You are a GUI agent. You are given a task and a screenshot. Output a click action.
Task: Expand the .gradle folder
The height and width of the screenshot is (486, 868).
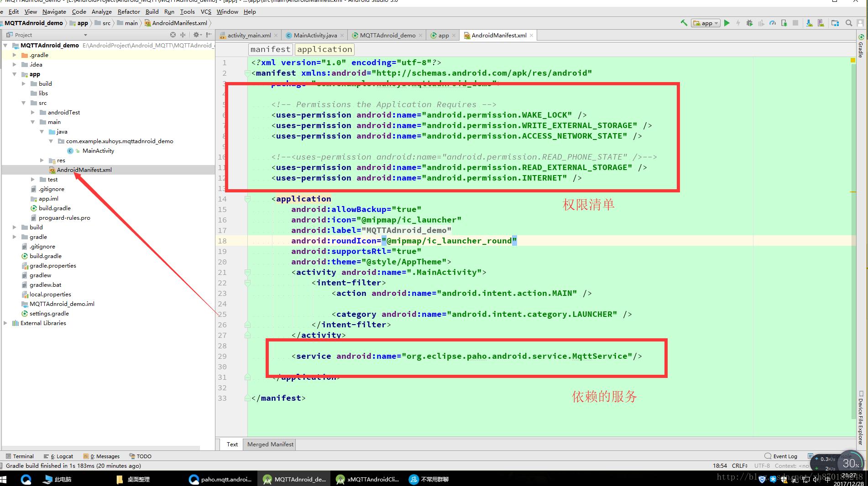(15, 55)
